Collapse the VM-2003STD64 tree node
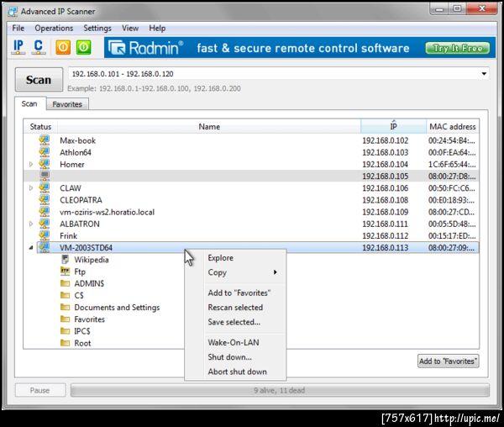Viewport: 504px width, 427px height. (31, 248)
